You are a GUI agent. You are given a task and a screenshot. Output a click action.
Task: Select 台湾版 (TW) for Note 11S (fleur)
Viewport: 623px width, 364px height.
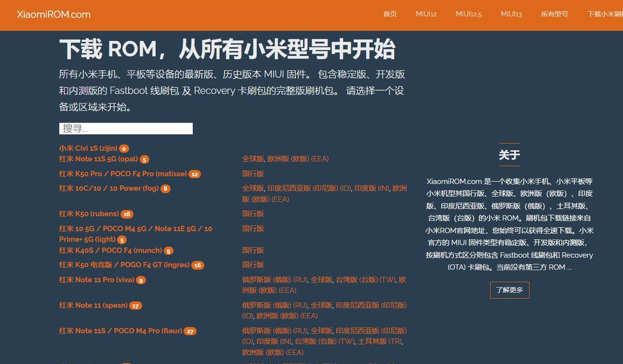point(325,342)
